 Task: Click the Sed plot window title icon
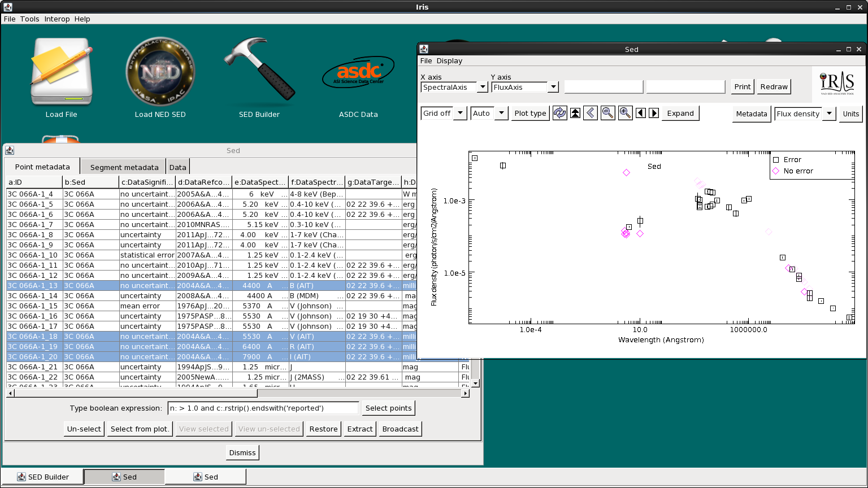point(424,49)
